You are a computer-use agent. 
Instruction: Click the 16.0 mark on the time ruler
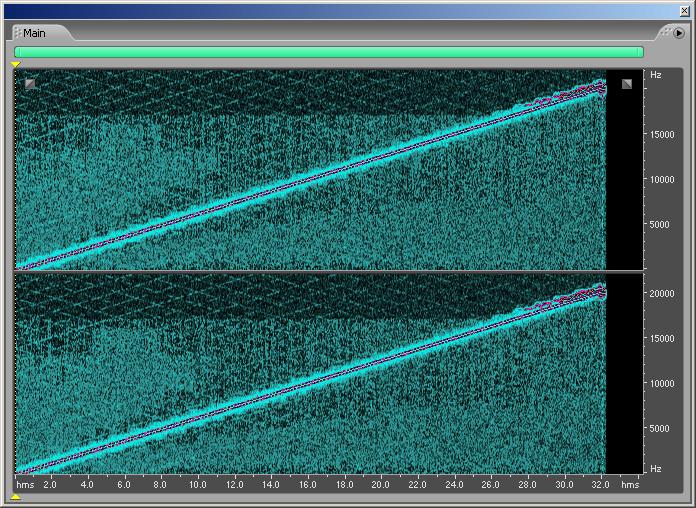tap(308, 484)
